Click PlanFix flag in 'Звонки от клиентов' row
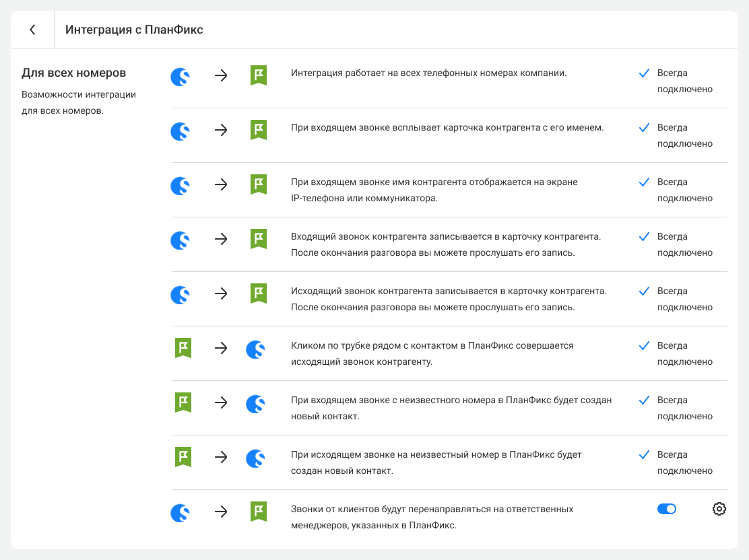Screen dimensions: 749x560 tap(259, 512)
